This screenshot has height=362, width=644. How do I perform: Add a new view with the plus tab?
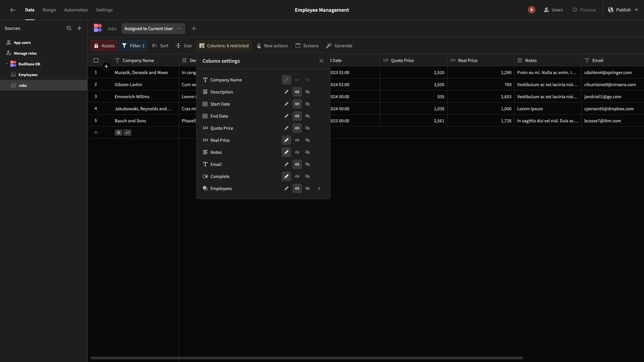pyautogui.click(x=194, y=28)
